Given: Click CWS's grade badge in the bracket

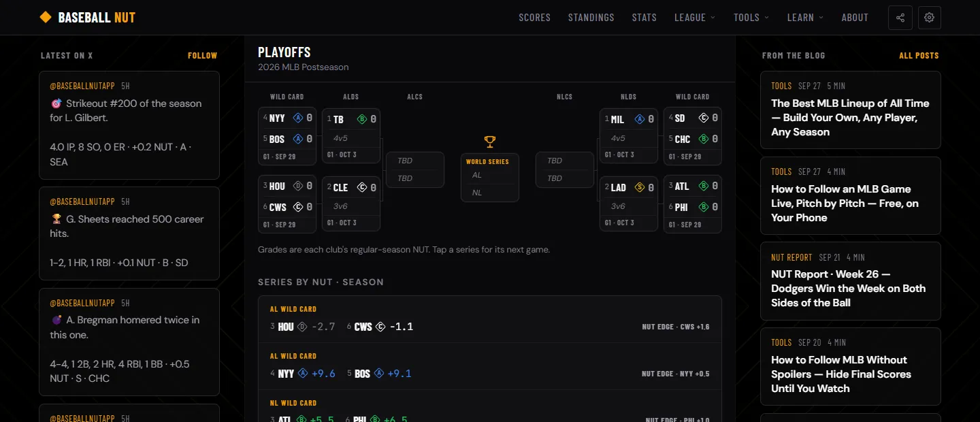Looking at the screenshot, I should (x=297, y=207).
